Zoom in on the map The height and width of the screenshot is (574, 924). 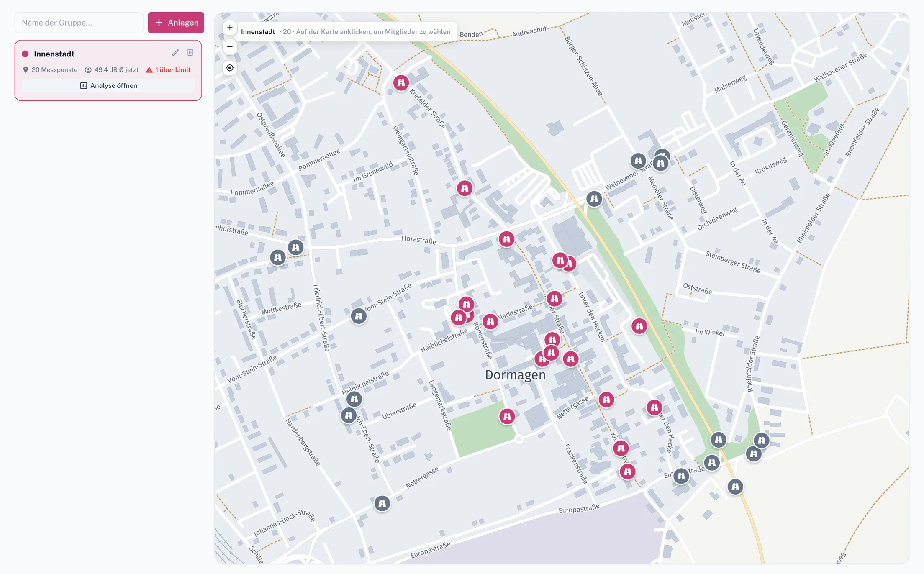tap(230, 28)
